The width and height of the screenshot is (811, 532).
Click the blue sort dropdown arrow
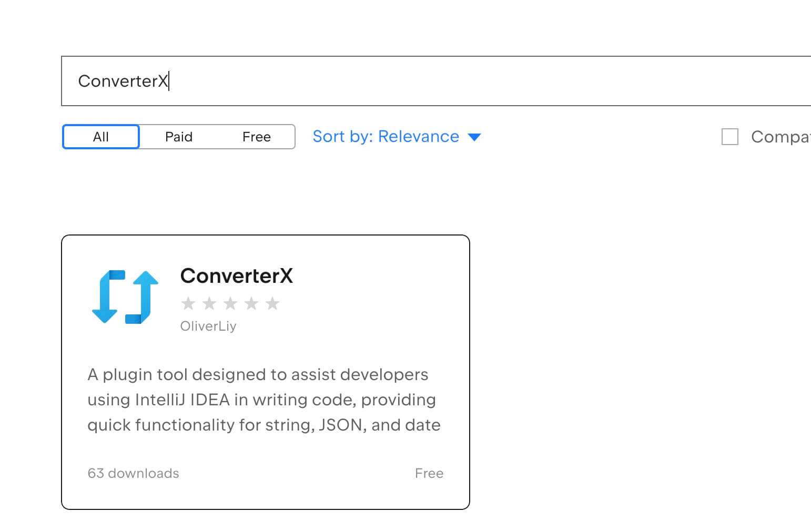474,137
